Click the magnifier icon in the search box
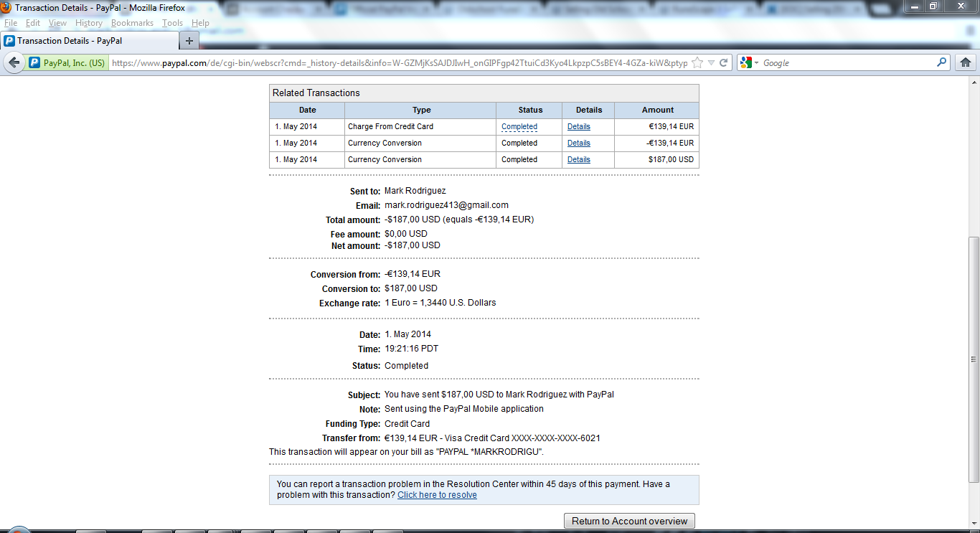This screenshot has width=980, height=533. 943,63
